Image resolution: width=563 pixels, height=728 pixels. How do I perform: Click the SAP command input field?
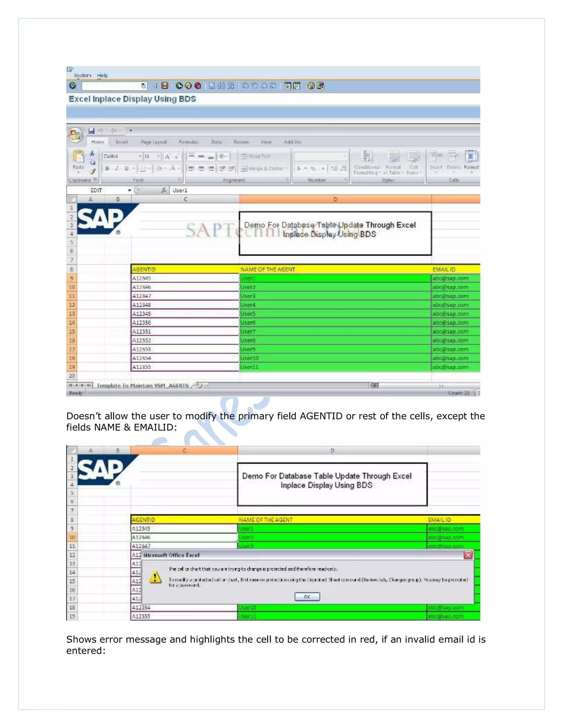click(114, 86)
